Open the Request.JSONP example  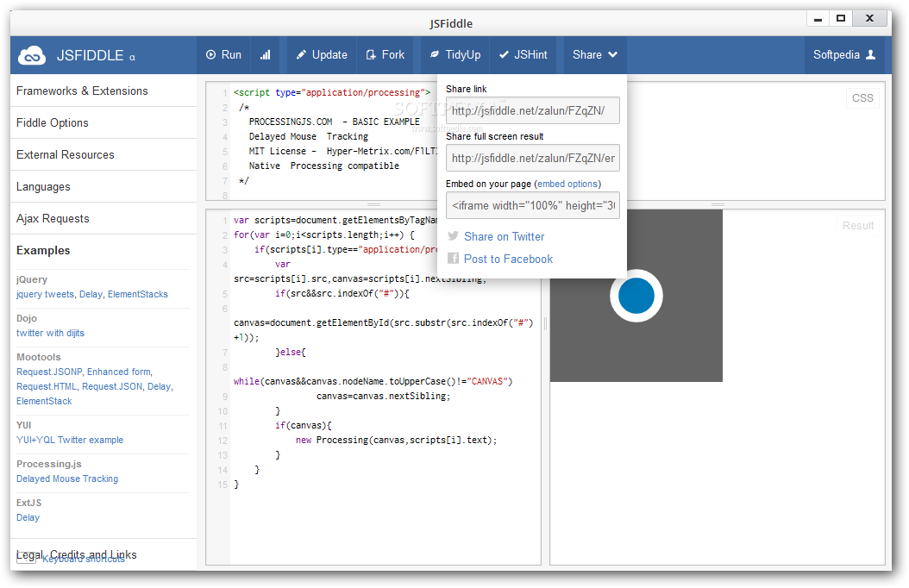coord(49,372)
